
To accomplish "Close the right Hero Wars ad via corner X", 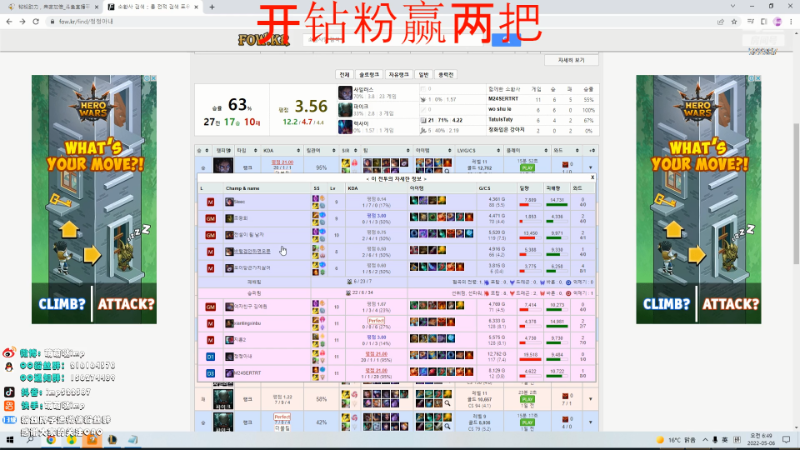I will (x=758, y=79).
